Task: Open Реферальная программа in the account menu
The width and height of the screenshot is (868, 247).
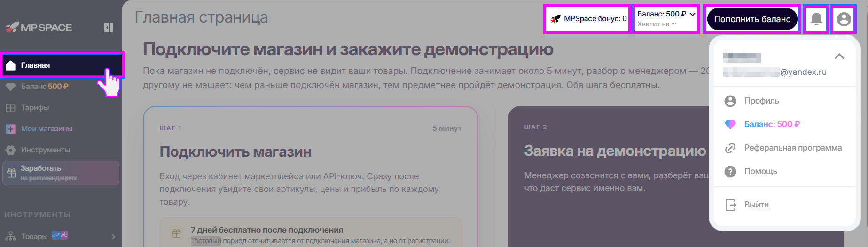Action: pos(793,148)
